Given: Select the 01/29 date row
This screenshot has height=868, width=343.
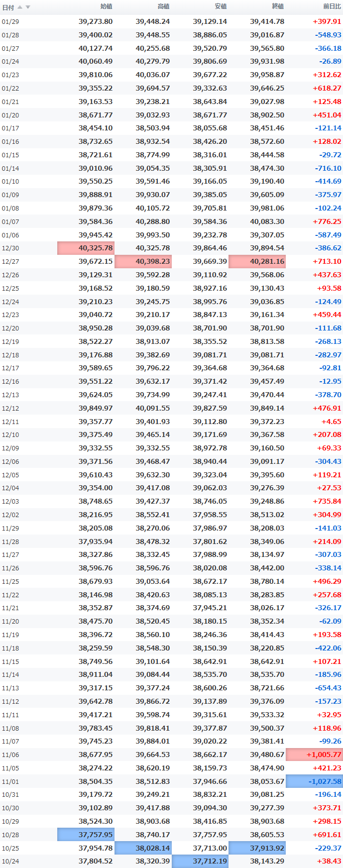Looking at the screenshot, I should coord(171,22).
